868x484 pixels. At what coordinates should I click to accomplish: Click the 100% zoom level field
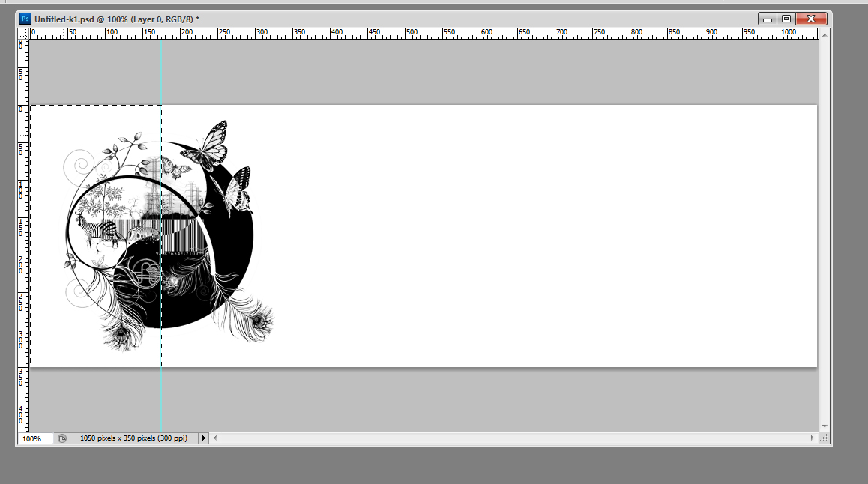32,438
